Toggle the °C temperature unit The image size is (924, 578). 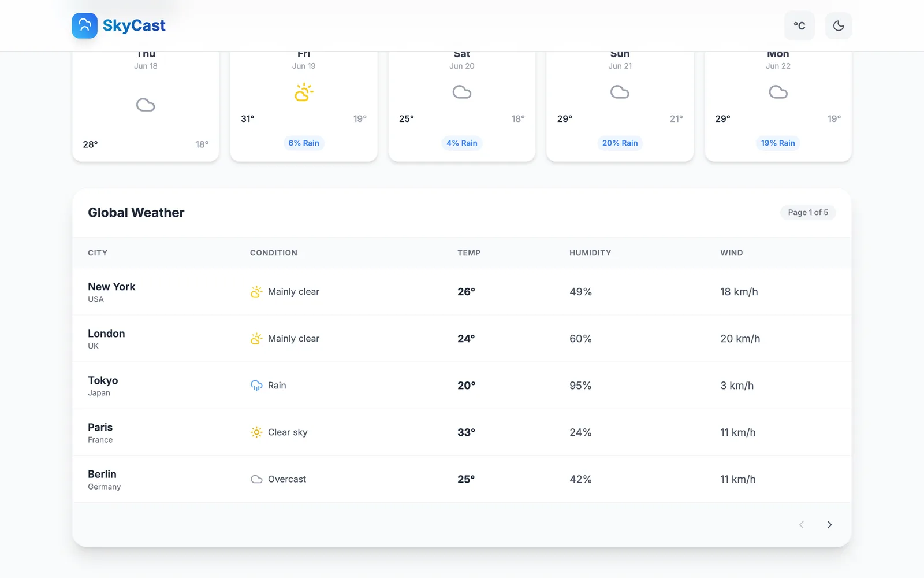pyautogui.click(x=799, y=25)
